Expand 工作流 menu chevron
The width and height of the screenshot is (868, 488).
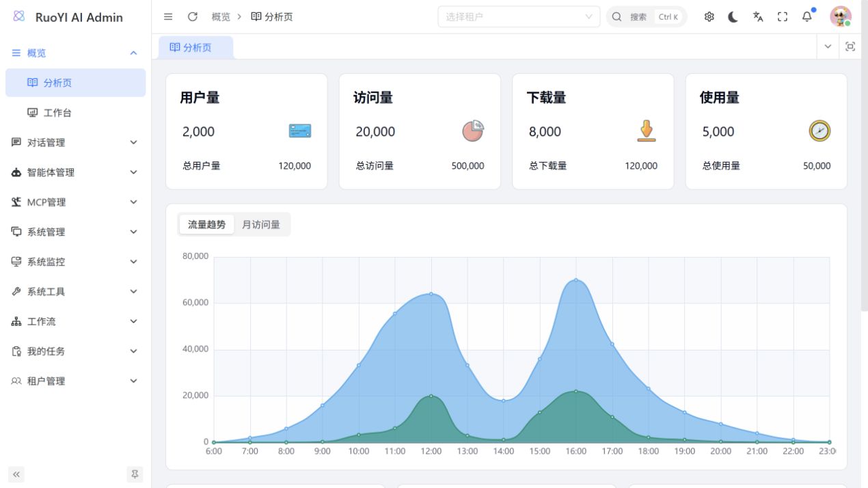(x=134, y=321)
